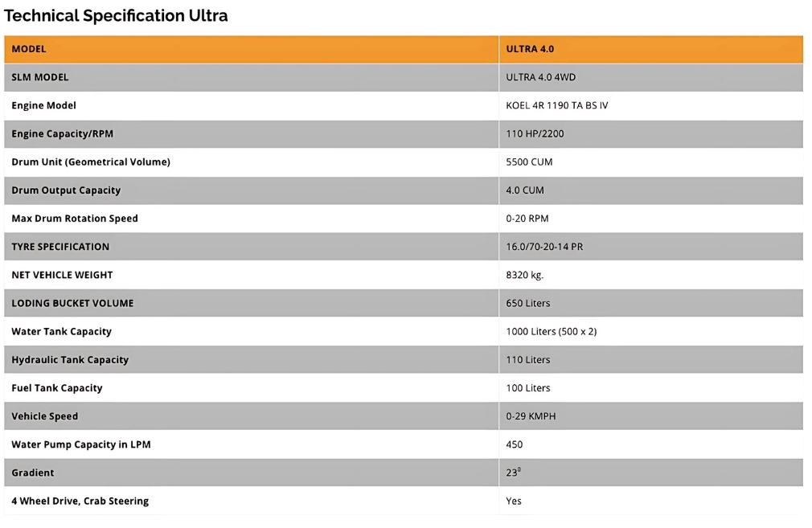
Task: Click the "1000 Liters (500 x 2)" value
Action: [551, 331]
